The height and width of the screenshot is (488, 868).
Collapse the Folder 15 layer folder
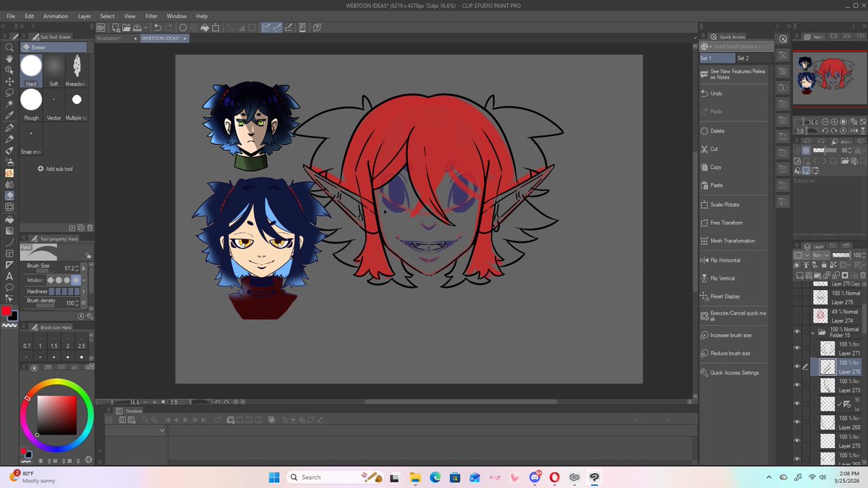813,333
